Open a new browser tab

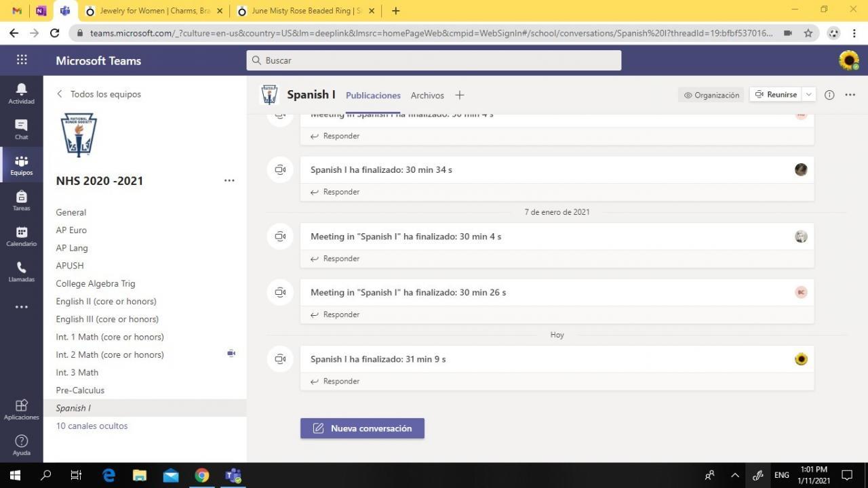pyautogui.click(x=395, y=11)
